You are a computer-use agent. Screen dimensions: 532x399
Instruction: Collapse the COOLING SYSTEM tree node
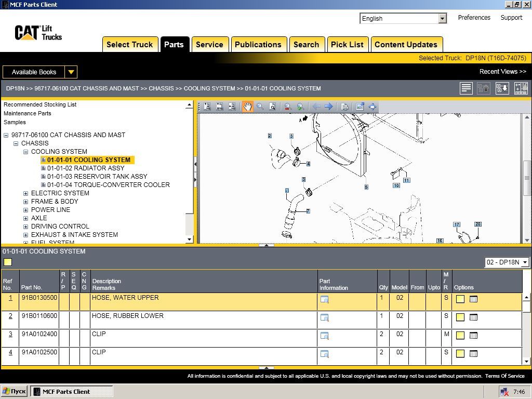[25, 152]
